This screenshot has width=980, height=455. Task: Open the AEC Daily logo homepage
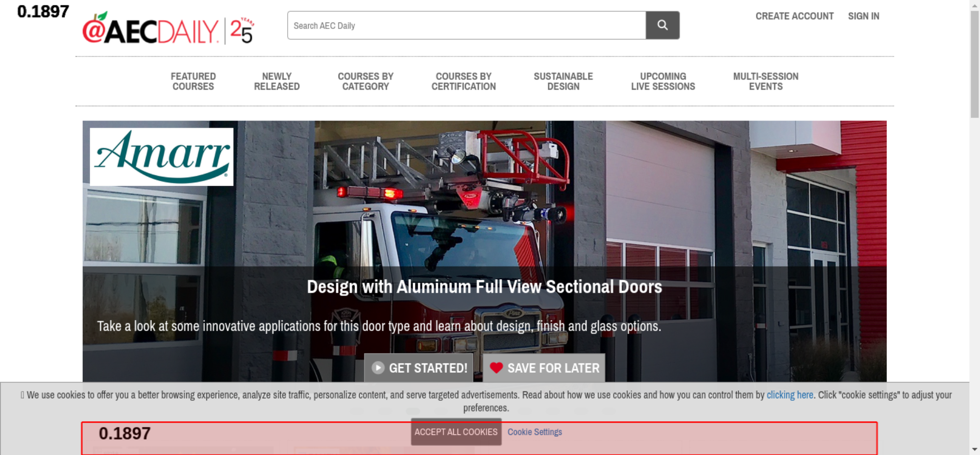pos(168,28)
